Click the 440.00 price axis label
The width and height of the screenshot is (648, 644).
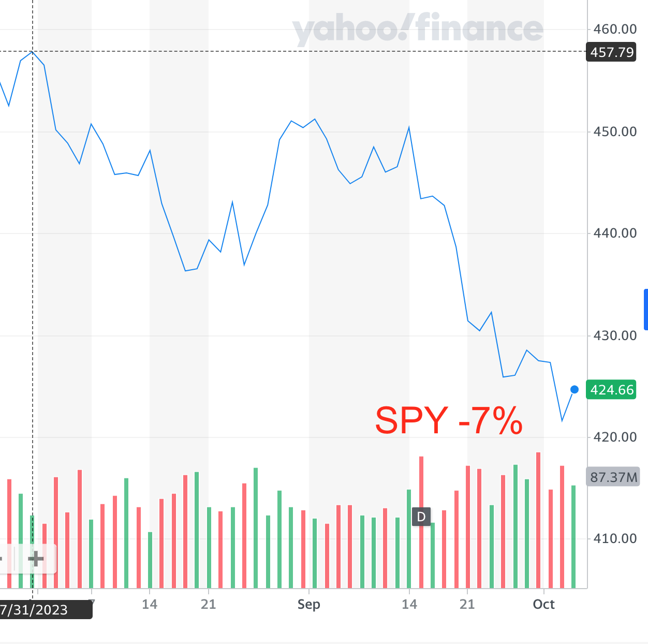[614, 233]
